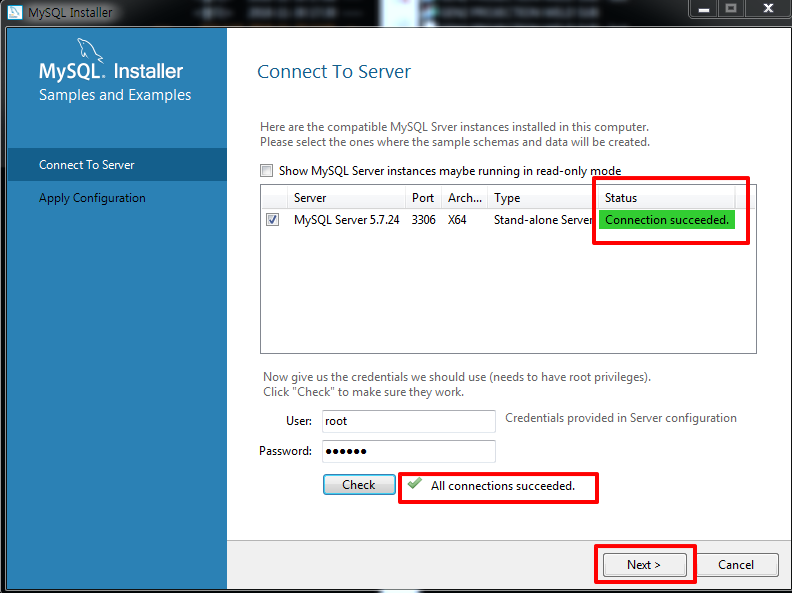Click the Cancel button
The width and height of the screenshot is (792, 593).
click(736, 564)
